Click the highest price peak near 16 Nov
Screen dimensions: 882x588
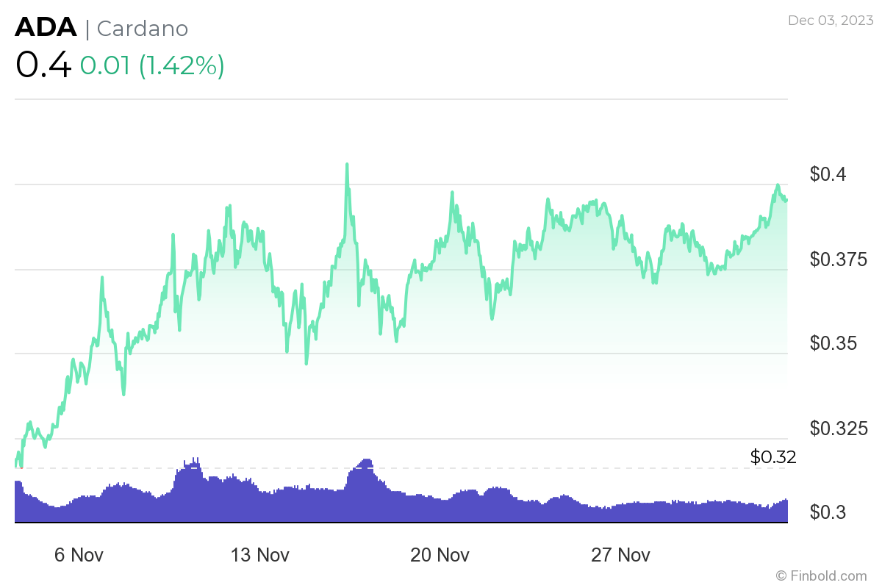tap(347, 163)
